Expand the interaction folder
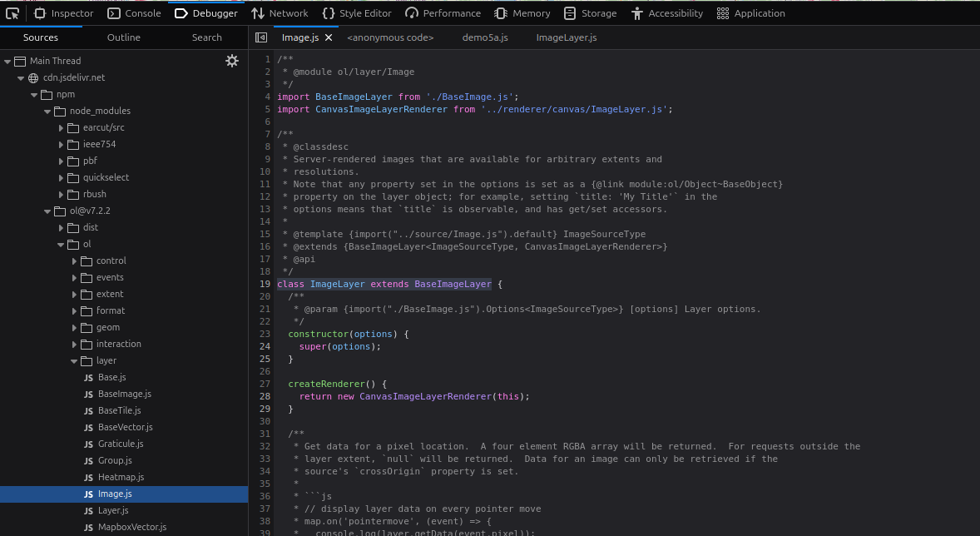Image resolution: width=980 pixels, height=536 pixels. [74, 344]
